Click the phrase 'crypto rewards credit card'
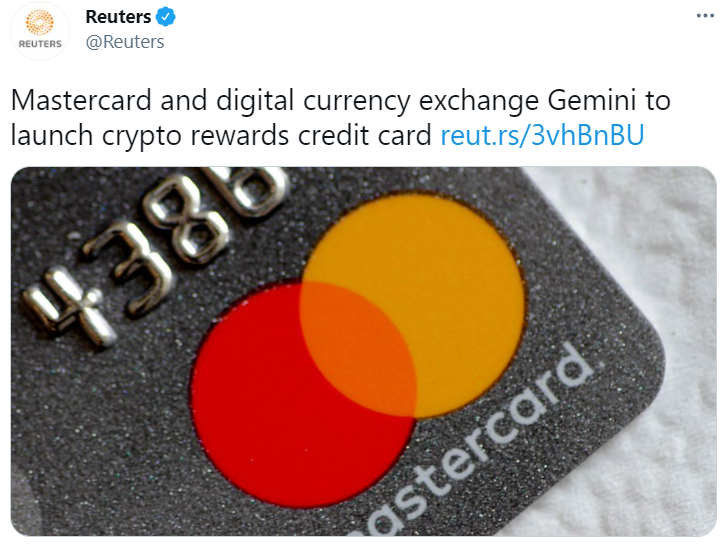 click(267, 136)
